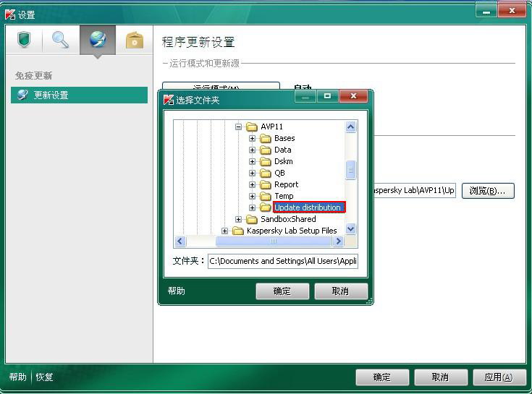Click the vertical scrollbar thumb in folder tree
This screenshot has height=394, width=532.
click(350, 170)
